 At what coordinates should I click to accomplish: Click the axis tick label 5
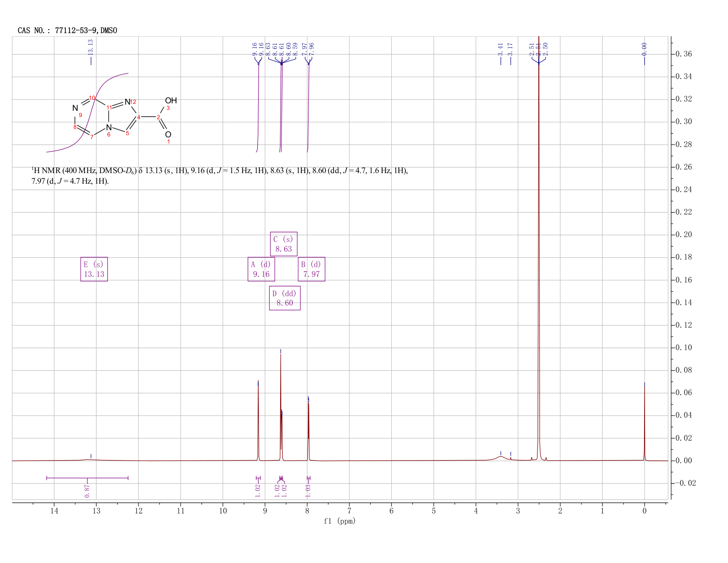434,511
